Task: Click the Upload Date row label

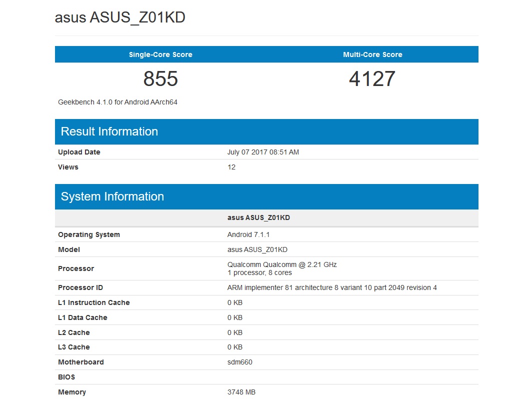Action: (x=79, y=152)
